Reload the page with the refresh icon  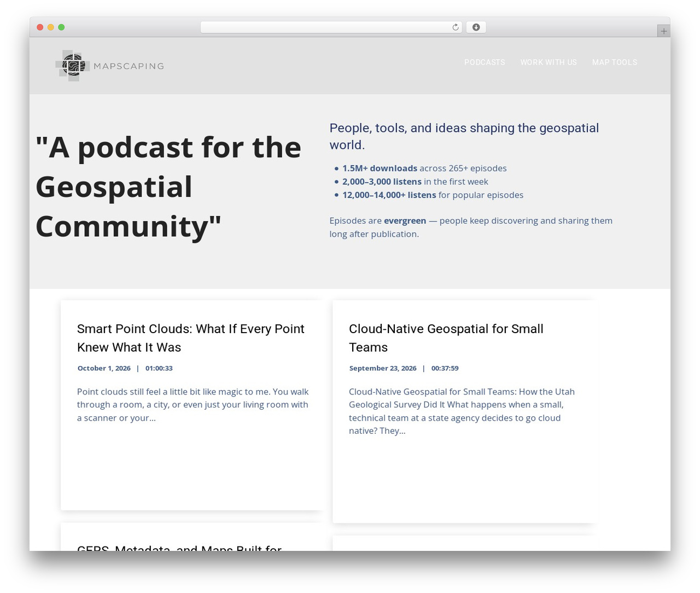pos(456,27)
